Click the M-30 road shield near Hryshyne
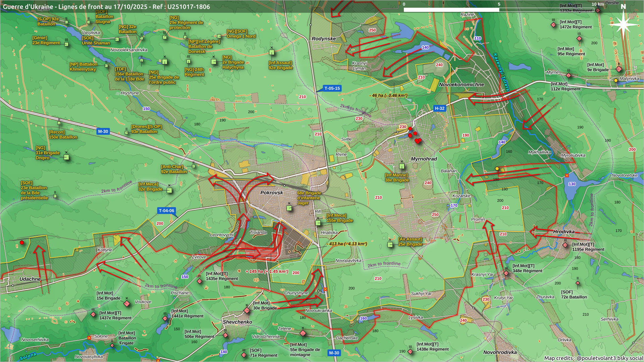The width and height of the screenshot is (644, 362). [103, 131]
